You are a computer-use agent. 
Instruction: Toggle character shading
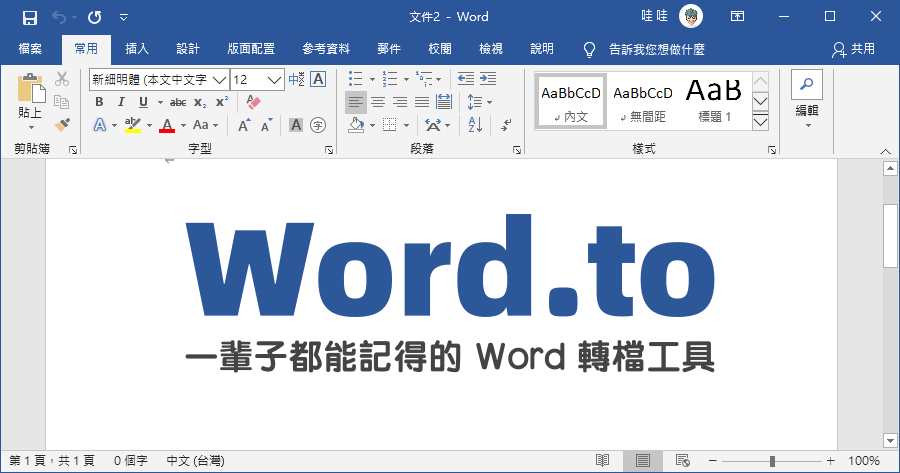click(x=296, y=125)
